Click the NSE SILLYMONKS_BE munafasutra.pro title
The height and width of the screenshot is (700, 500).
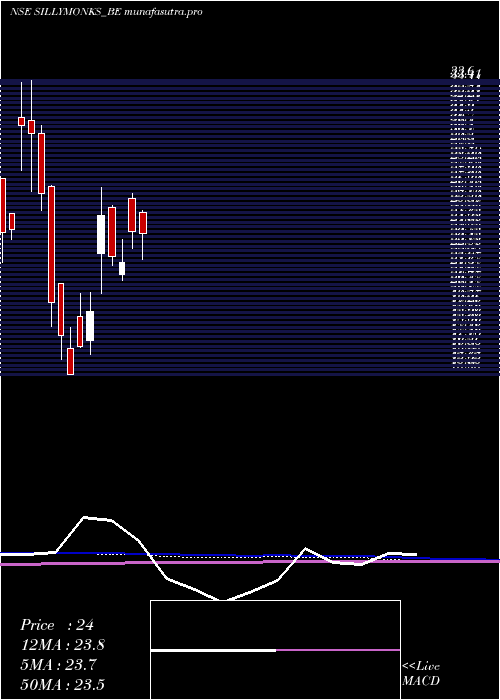pos(106,12)
